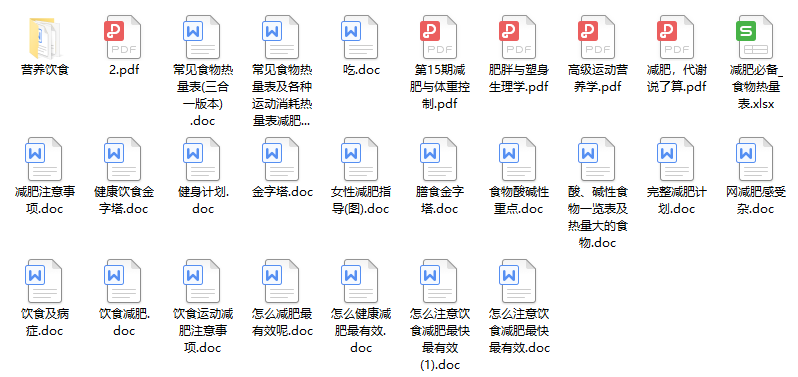Select 第15期减肥与体重控制.pdf icon
The width and height of the screenshot is (798, 377).
click(439, 37)
